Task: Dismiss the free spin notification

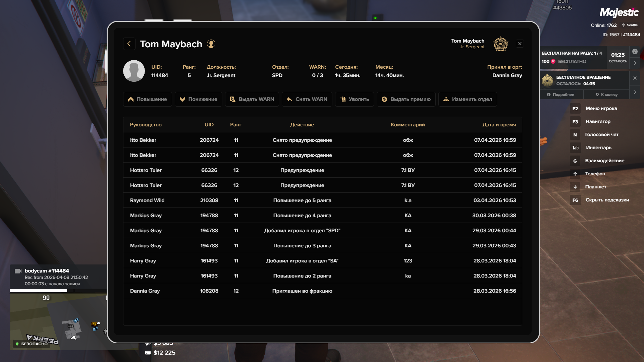Action: pos(635,78)
